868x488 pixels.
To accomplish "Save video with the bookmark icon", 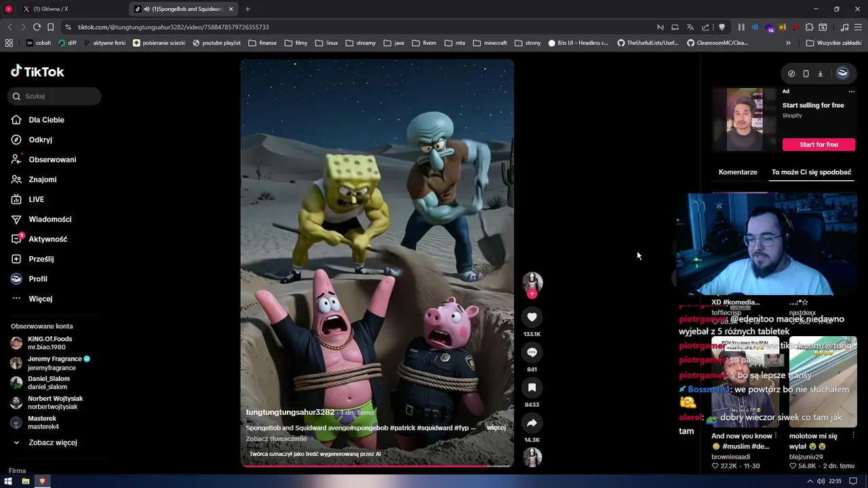I will point(532,388).
